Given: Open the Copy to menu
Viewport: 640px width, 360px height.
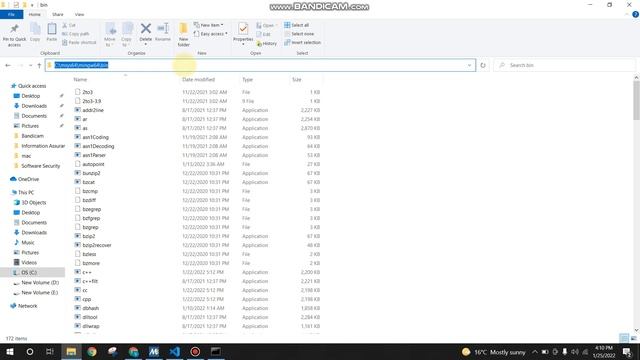Looking at the screenshot, I should coord(127,35).
